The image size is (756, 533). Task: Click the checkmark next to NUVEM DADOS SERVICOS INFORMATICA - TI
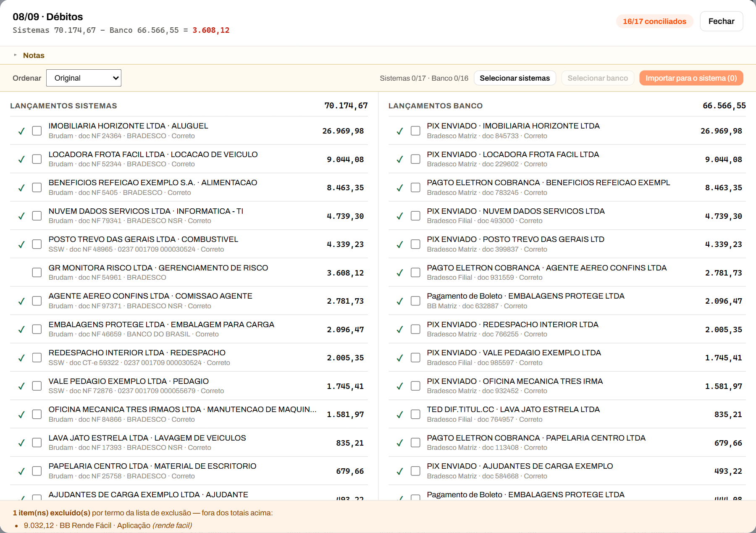(21, 216)
